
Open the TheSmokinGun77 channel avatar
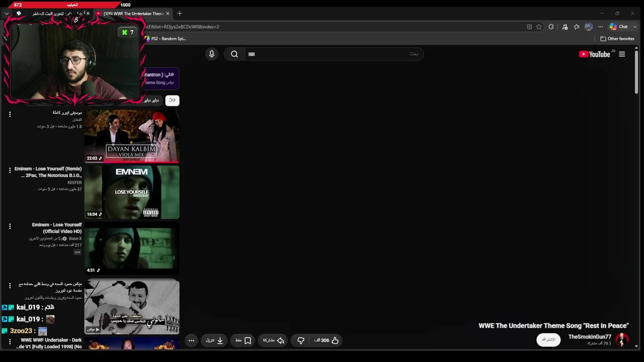pos(622,340)
